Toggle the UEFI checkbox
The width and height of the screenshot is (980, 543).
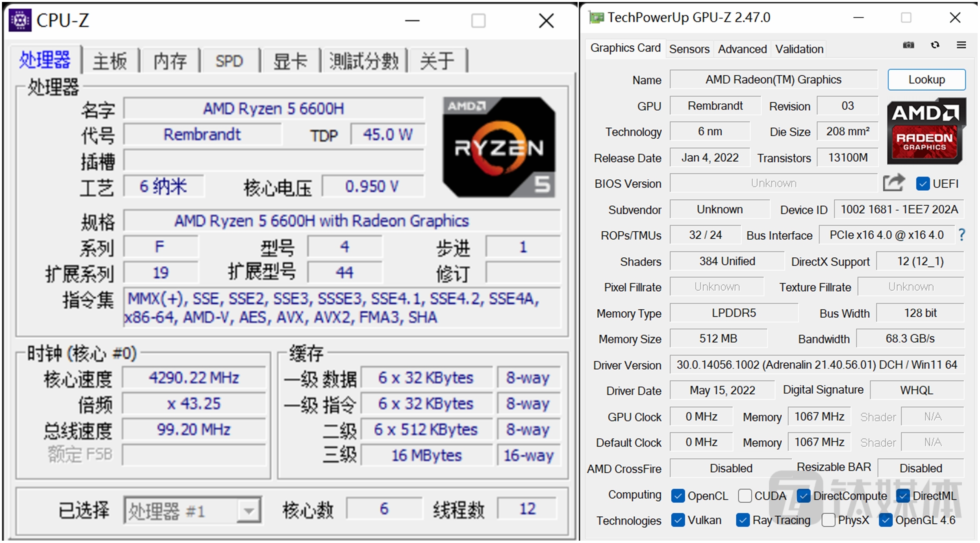click(x=923, y=184)
